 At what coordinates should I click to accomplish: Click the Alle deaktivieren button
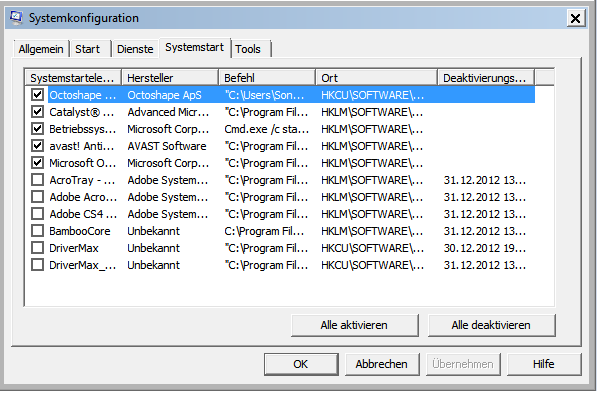pyautogui.click(x=491, y=325)
